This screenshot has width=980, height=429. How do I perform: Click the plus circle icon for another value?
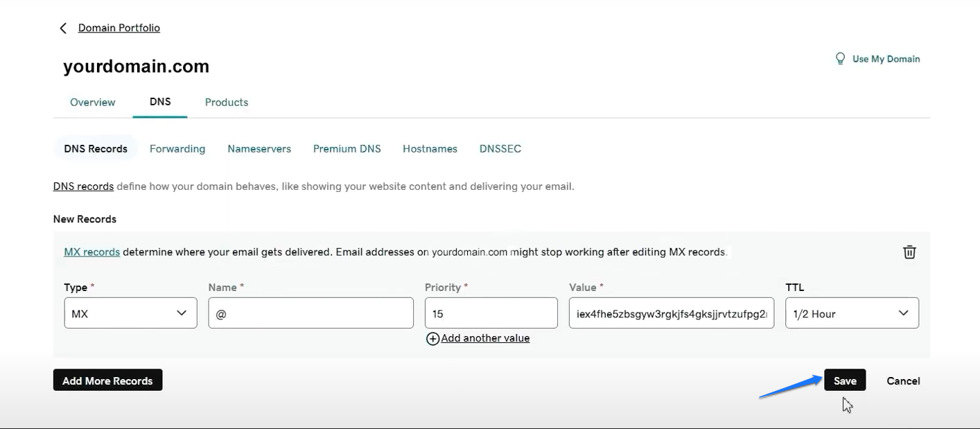tap(432, 339)
